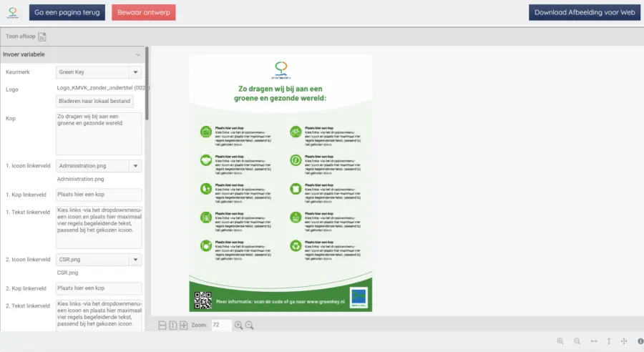This screenshot has width=644, height=352.
Task: Click 'Logo_KMVK_zonder_ondertitel' file name text
Action: click(x=102, y=88)
